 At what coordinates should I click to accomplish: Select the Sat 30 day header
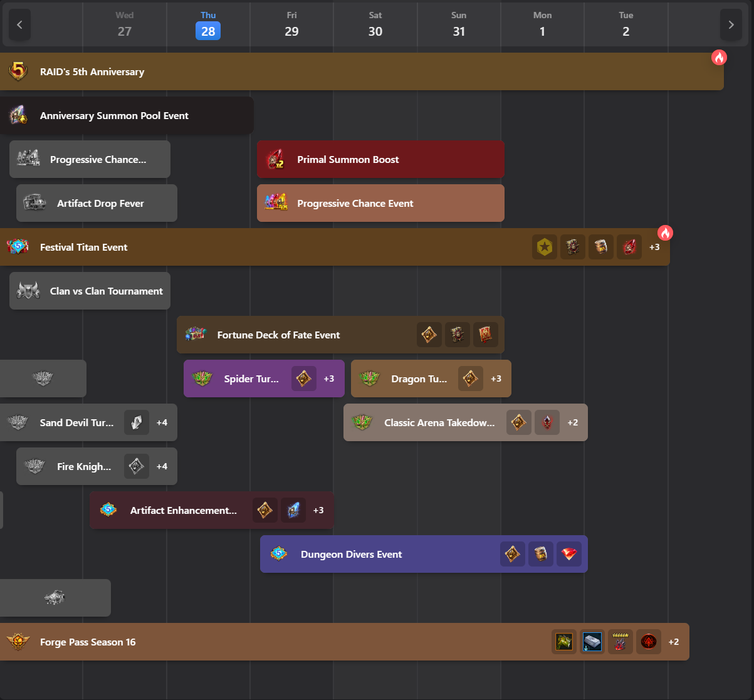[375, 24]
